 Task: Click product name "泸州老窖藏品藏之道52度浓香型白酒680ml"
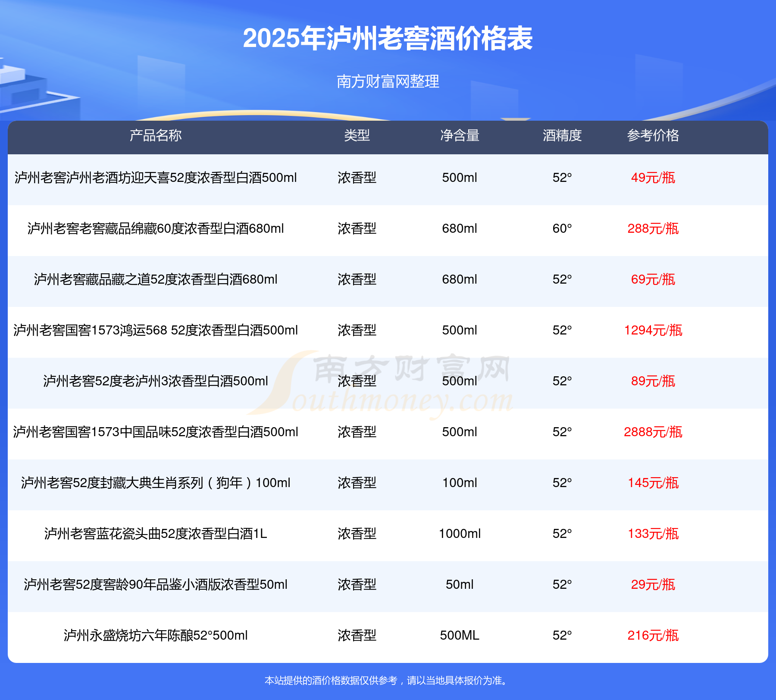pos(156,279)
